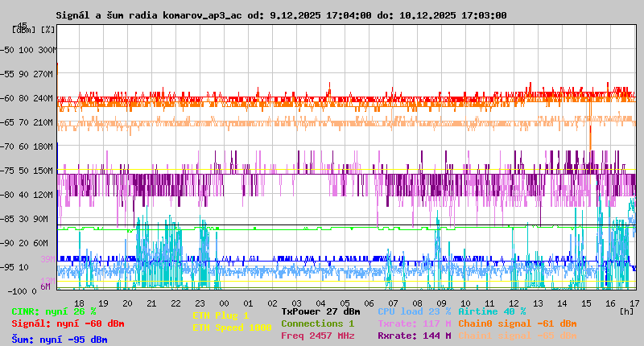This screenshot has height=346, width=644.
Task: Click the blue Šum -95 dBm legend label
Action: click(x=60, y=340)
